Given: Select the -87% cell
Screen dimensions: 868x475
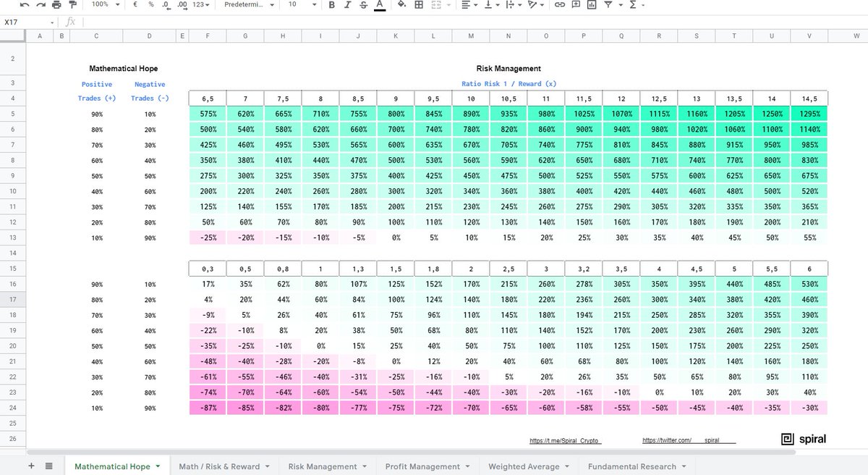Looking at the screenshot, I should pos(207,408).
